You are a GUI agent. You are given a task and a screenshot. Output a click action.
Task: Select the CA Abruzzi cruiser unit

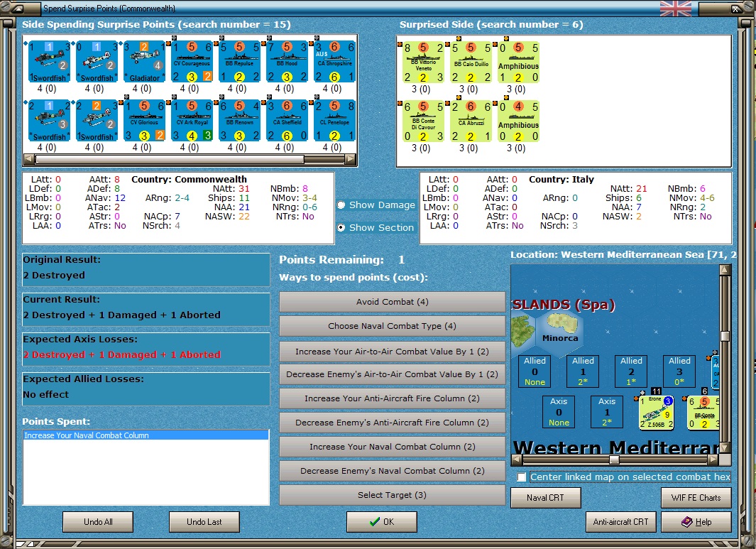coord(471,121)
